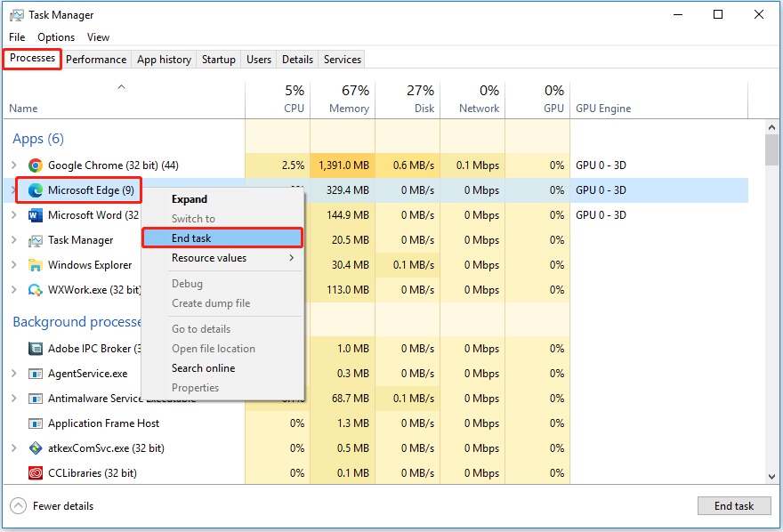Switch to the Startup tab

pyautogui.click(x=218, y=60)
